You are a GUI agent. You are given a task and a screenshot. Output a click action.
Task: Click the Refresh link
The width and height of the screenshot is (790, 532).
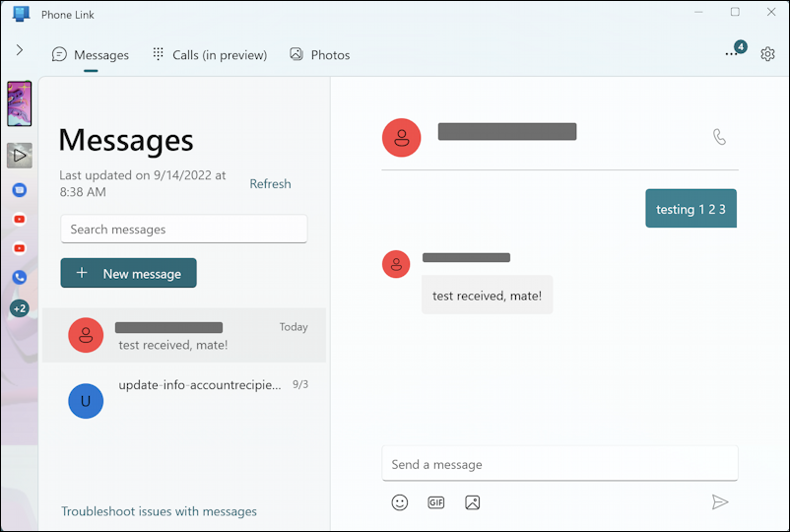(270, 183)
